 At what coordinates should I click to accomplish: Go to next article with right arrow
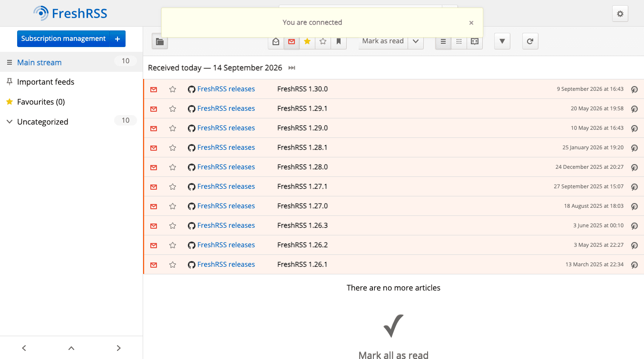119,348
